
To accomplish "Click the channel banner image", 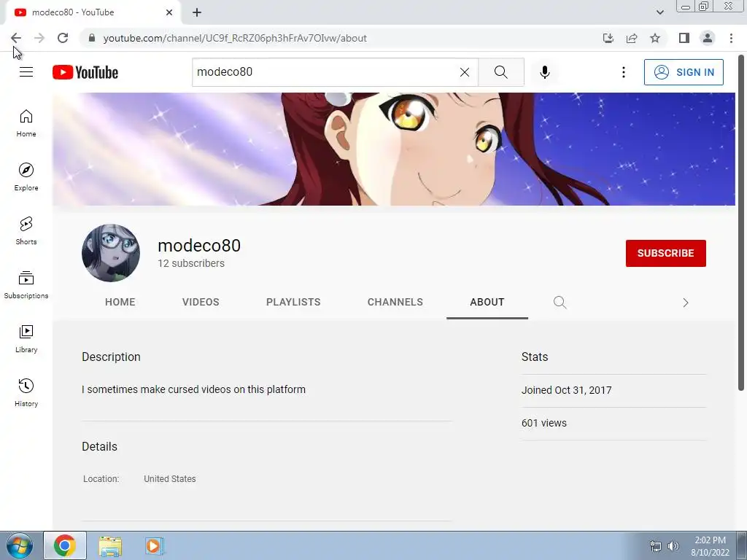I will [393, 149].
